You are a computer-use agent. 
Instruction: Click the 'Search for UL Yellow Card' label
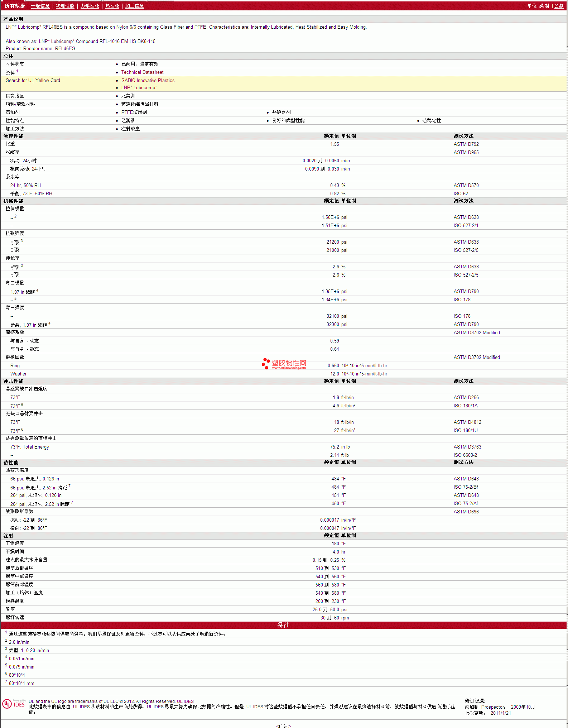pos(33,80)
